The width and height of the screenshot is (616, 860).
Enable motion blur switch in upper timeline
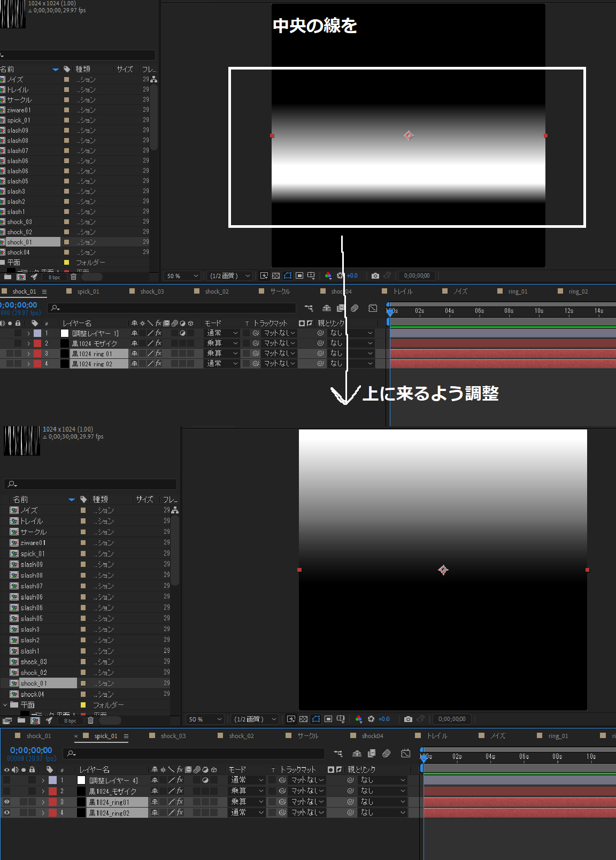point(355,308)
